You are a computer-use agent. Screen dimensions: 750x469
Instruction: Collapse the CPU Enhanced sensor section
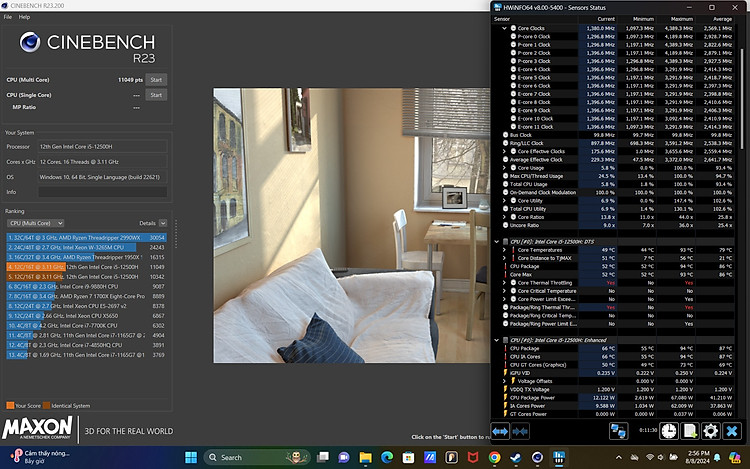[x=496, y=340]
